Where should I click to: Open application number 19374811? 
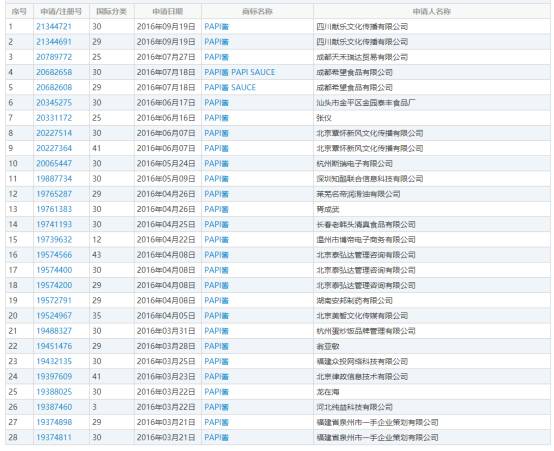pyautogui.click(x=54, y=437)
